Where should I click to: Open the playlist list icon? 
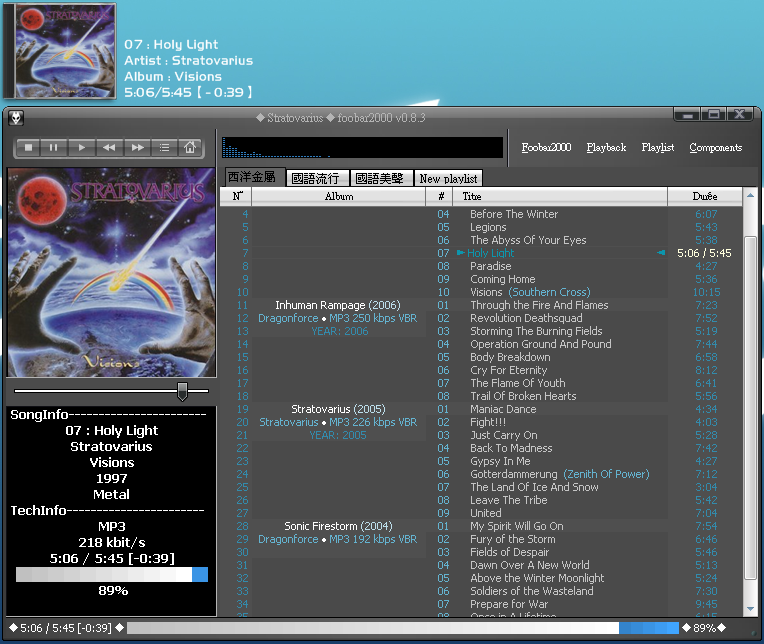tap(164, 147)
